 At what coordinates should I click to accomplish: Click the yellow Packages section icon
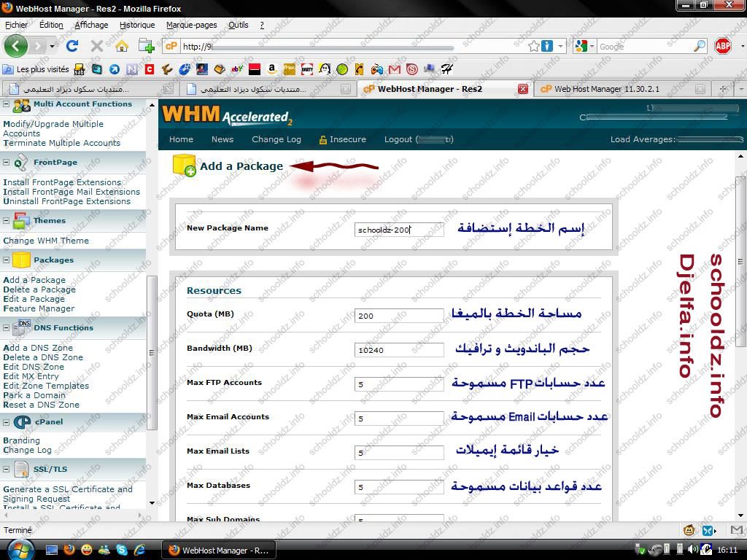[x=21, y=260]
